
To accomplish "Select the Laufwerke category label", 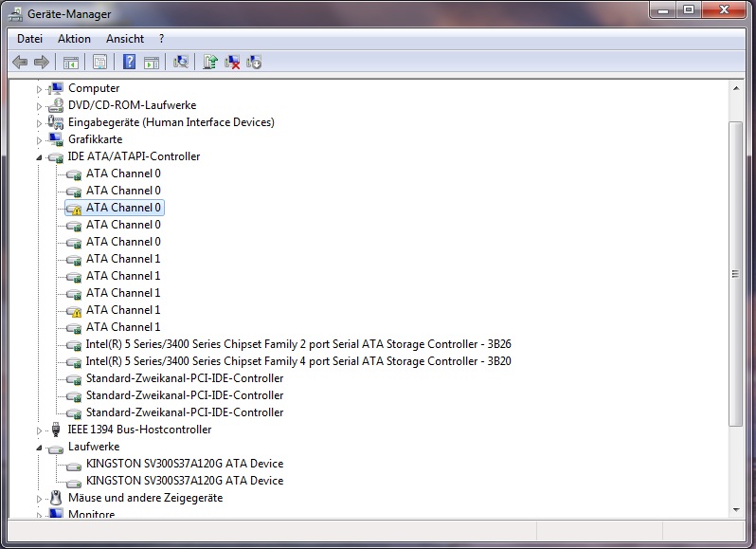I will (94, 447).
